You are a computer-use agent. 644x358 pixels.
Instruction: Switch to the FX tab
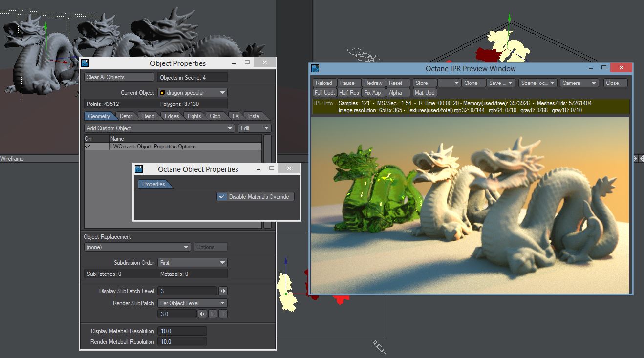pos(236,116)
